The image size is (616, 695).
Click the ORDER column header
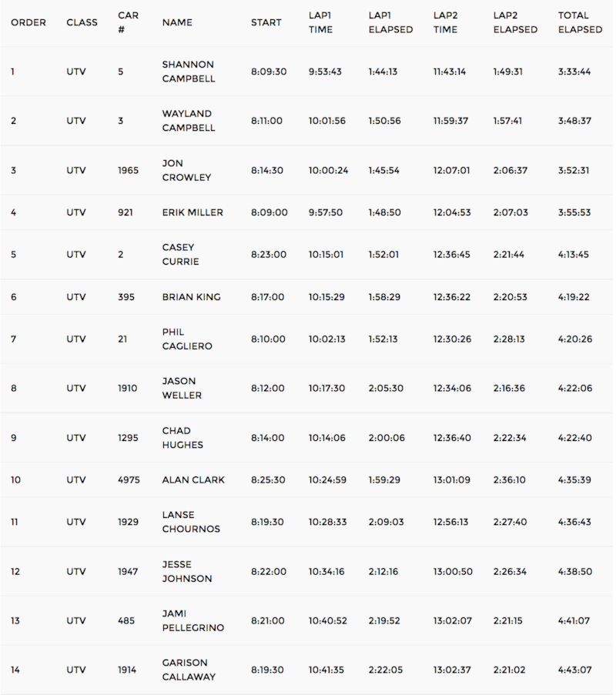click(28, 22)
